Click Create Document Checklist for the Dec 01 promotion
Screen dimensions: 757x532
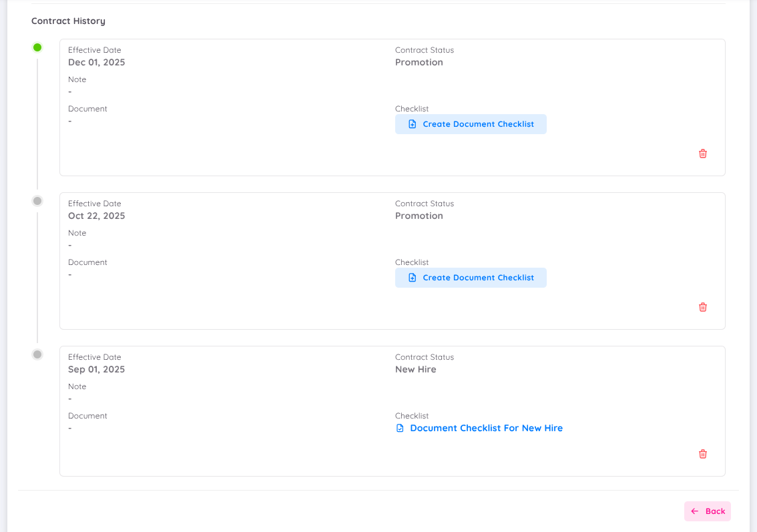point(471,123)
